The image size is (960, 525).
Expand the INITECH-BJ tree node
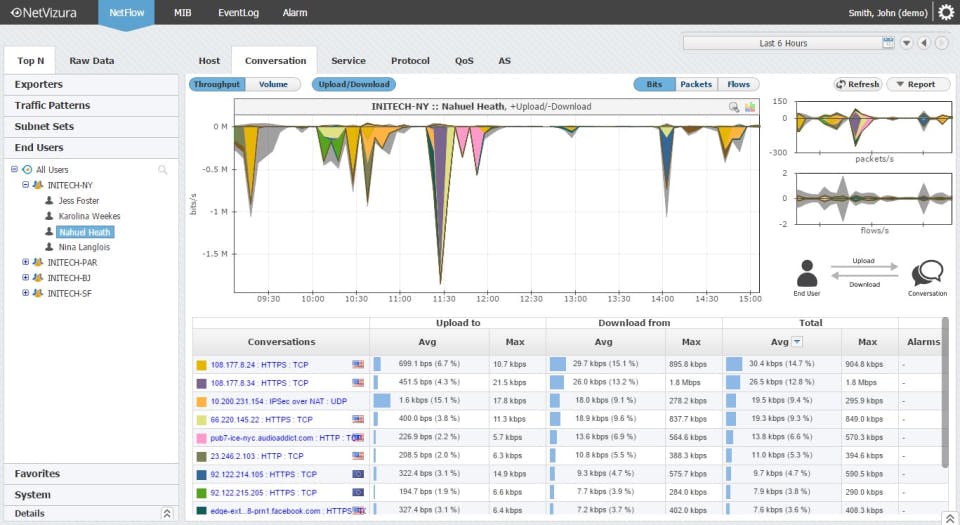point(26,277)
